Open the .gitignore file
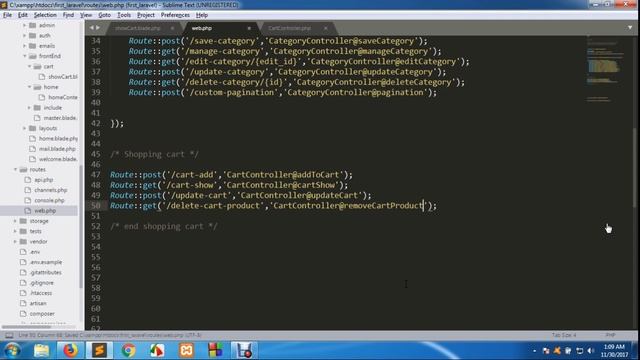The height and width of the screenshot is (360, 640). tap(42, 282)
